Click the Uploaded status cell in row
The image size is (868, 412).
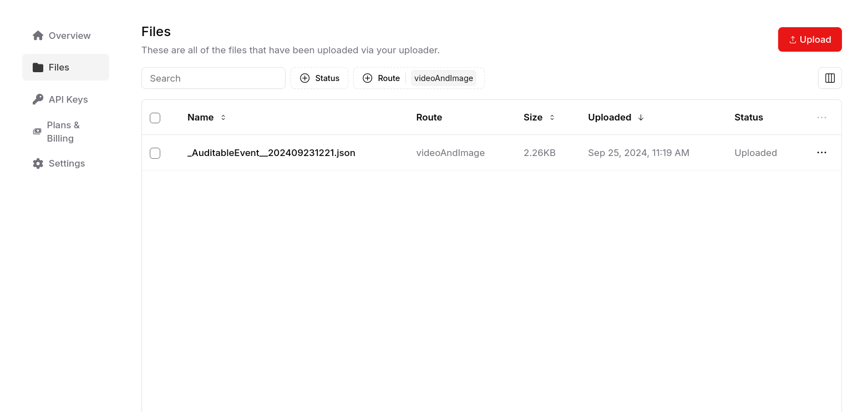755,153
